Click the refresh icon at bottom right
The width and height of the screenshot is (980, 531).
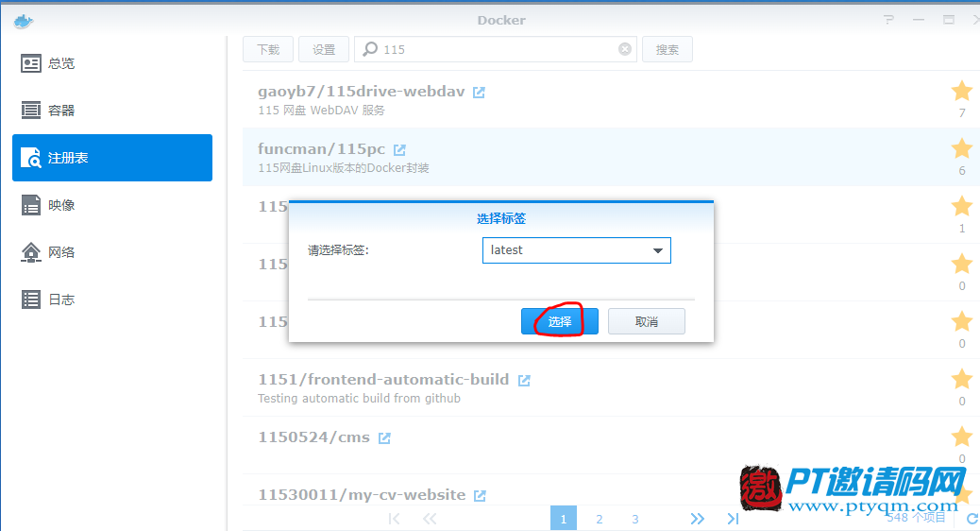[x=972, y=519]
